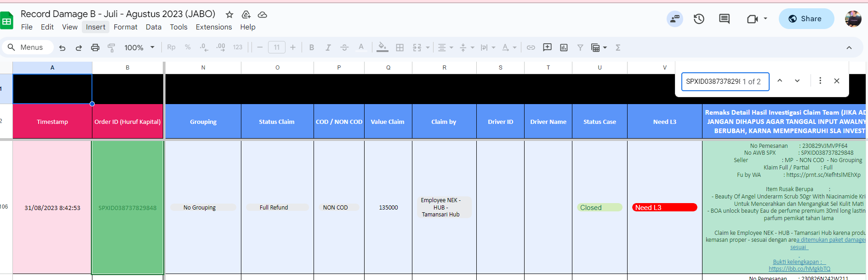Open the Tools menu
Image resolution: width=868 pixels, height=280 pixels.
coord(178,27)
